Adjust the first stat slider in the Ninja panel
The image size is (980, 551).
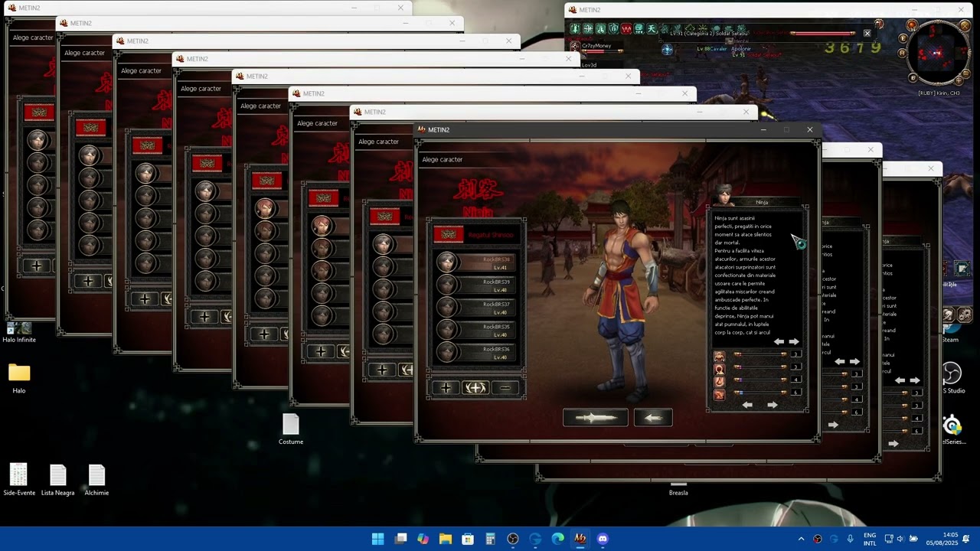pos(759,354)
